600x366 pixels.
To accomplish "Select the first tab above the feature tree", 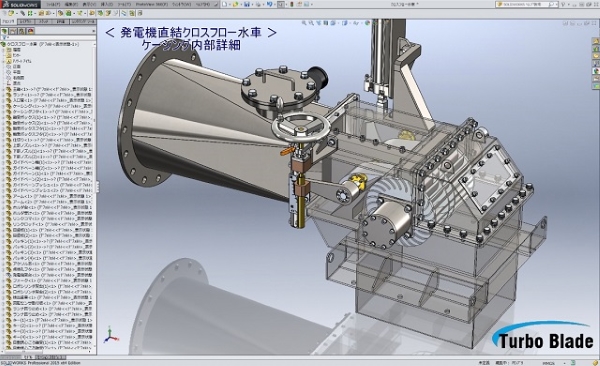I will 8,22.
